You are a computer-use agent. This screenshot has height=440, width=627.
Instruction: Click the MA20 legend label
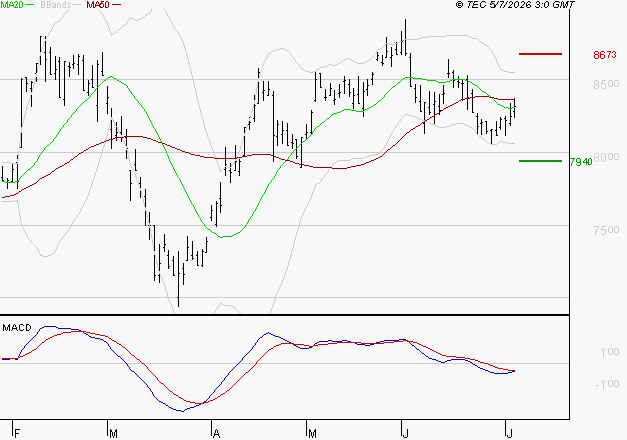[12, 5]
